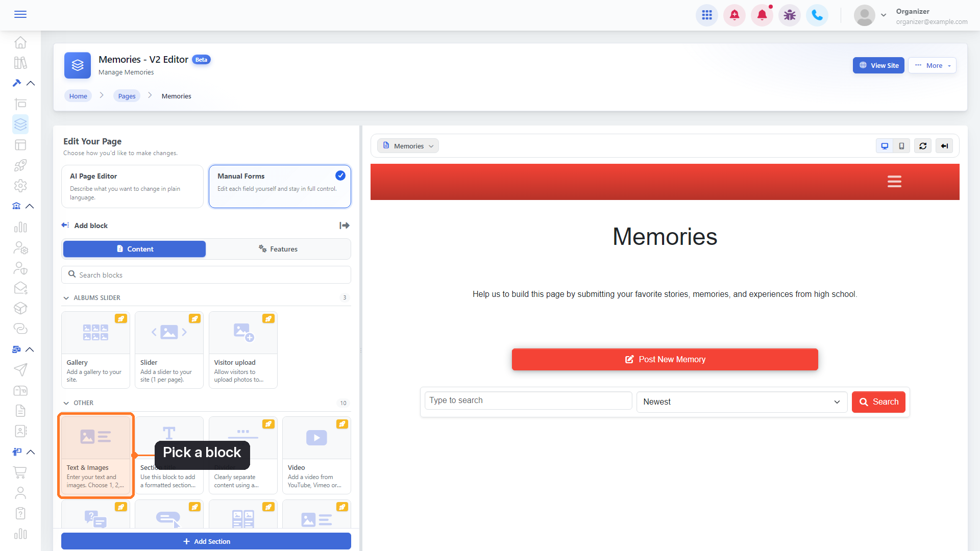Open the hamburger menu in red preview header

(894, 182)
